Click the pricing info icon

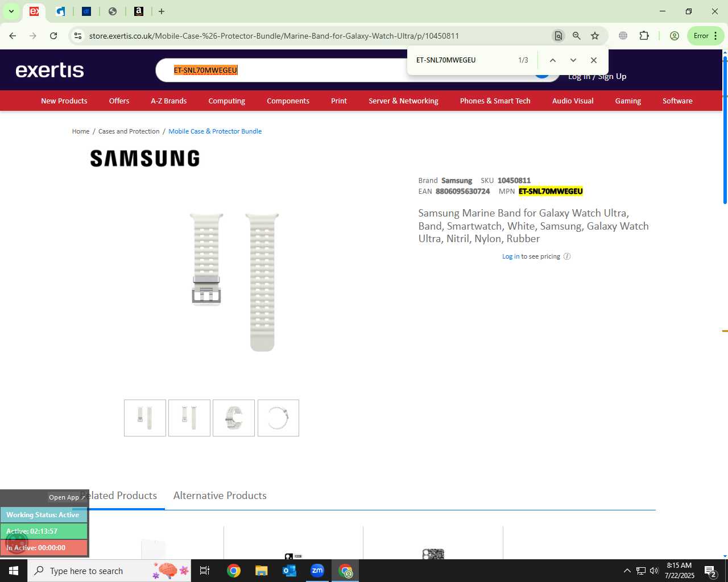pyautogui.click(x=567, y=256)
